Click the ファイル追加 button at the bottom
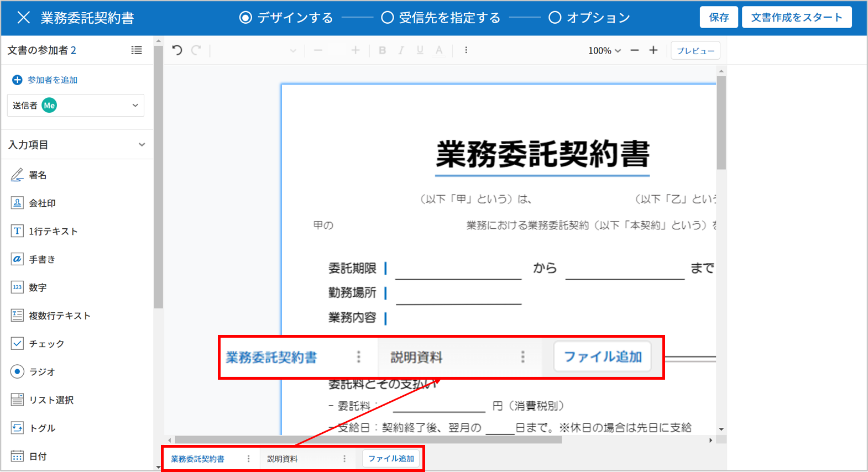The image size is (868, 472). [x=391, y=459]
